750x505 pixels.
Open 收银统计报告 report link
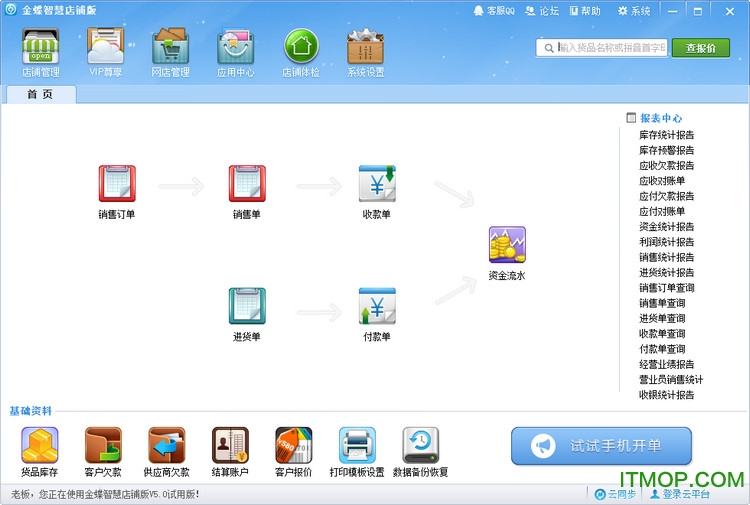(666, 395)
